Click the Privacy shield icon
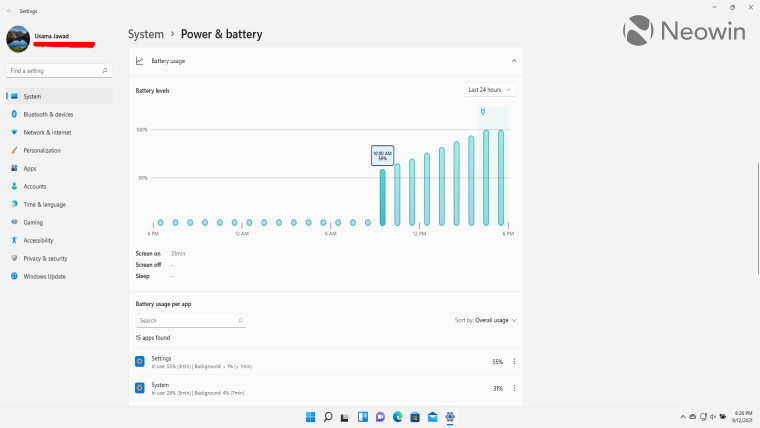Viewport: 760px width, 428px height. [x=14, y=258]
